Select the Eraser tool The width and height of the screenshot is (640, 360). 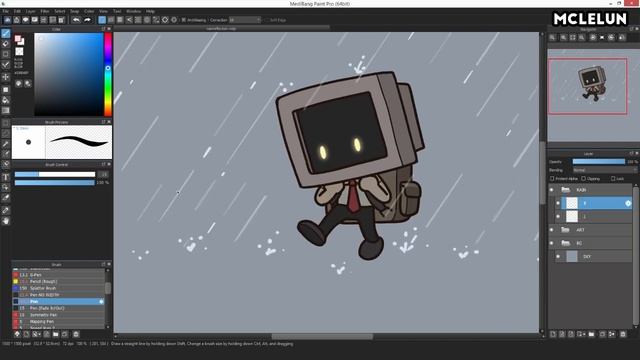[x=6, y=44]
